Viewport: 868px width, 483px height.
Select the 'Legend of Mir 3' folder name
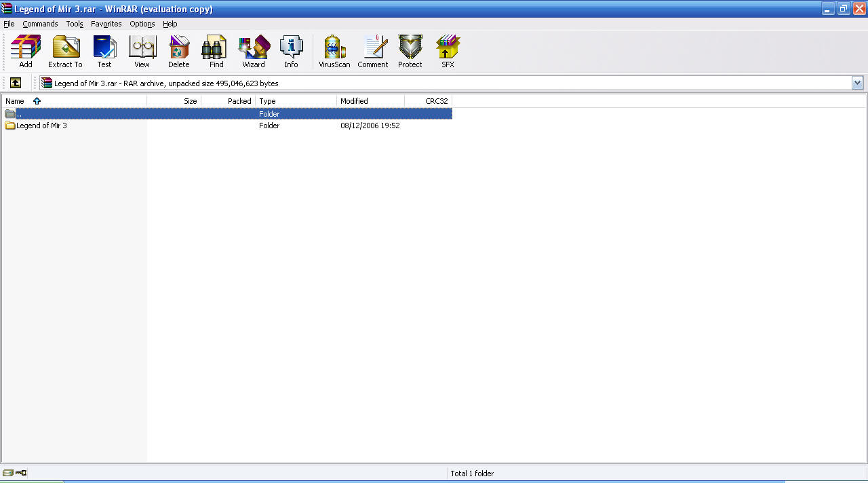click(41, 125)
